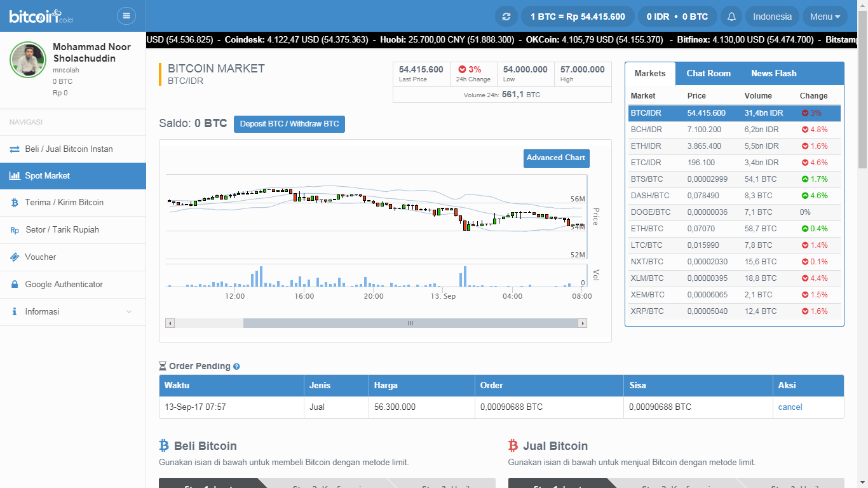This screenshot has height=488, width=868.
Task: Click the Volume column header
Action: 758,96
